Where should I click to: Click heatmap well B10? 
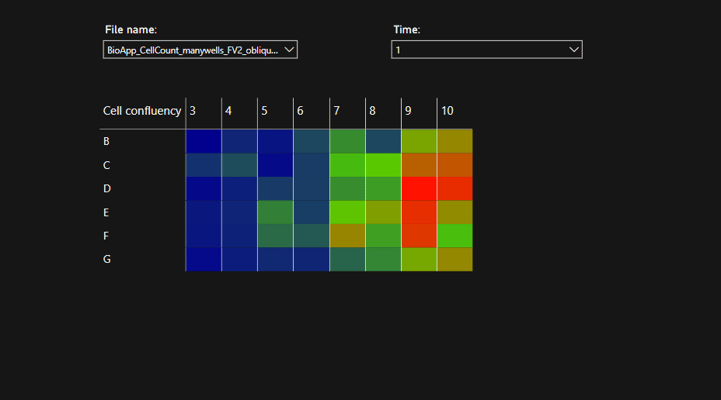(455, 141)
